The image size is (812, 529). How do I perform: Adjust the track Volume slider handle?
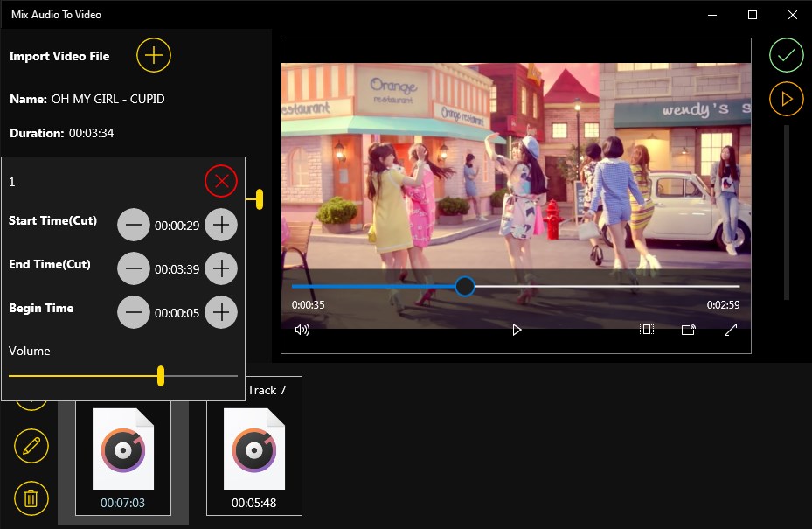point(161,376)
